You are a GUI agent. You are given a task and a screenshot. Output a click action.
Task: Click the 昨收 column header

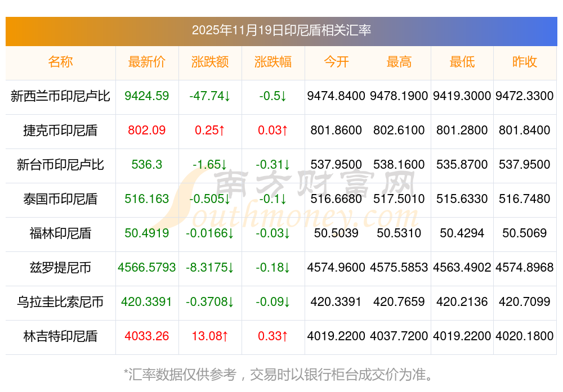(x=525, y=62)
